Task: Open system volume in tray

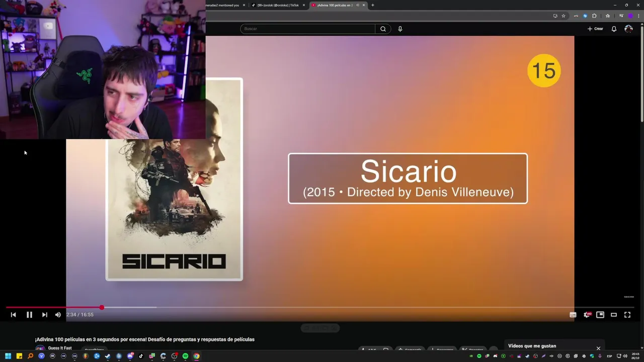Action: [625, 356]
